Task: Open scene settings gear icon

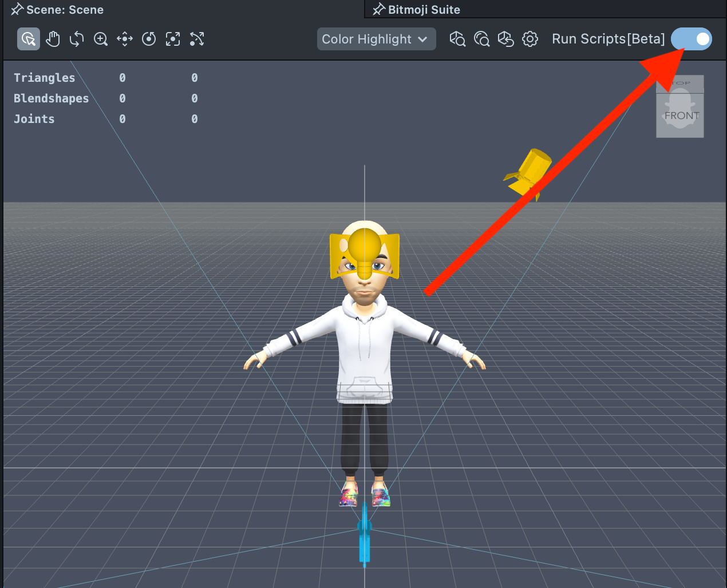Action: click(x=530, y=39)
